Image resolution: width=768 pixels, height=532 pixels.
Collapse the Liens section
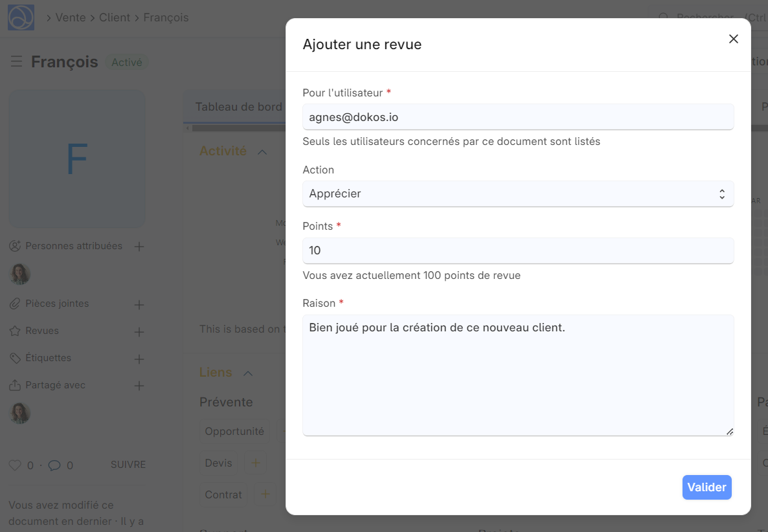click(247, 373)
